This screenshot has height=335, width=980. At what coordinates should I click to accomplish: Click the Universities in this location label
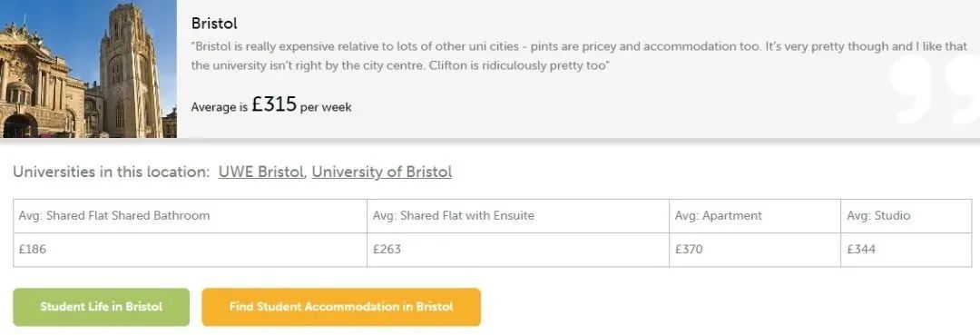tap(112, 172)
